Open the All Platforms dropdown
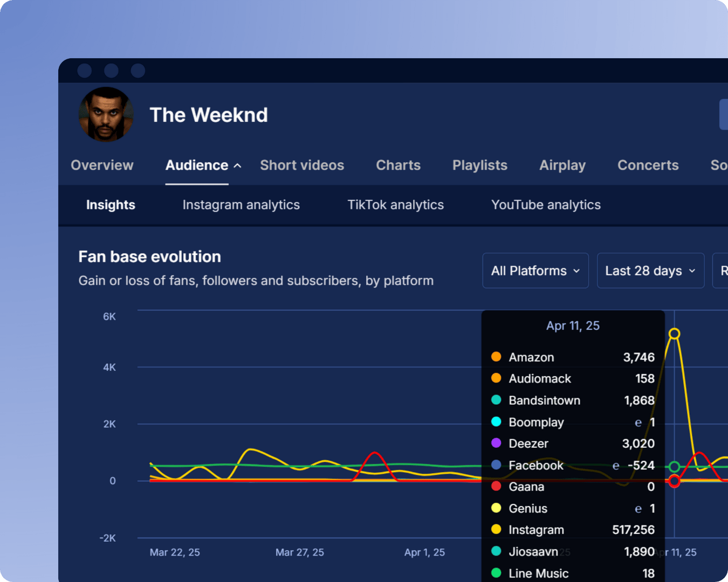Image resolution: width=728 pixels, height=582 pixels. coord(535,271)
